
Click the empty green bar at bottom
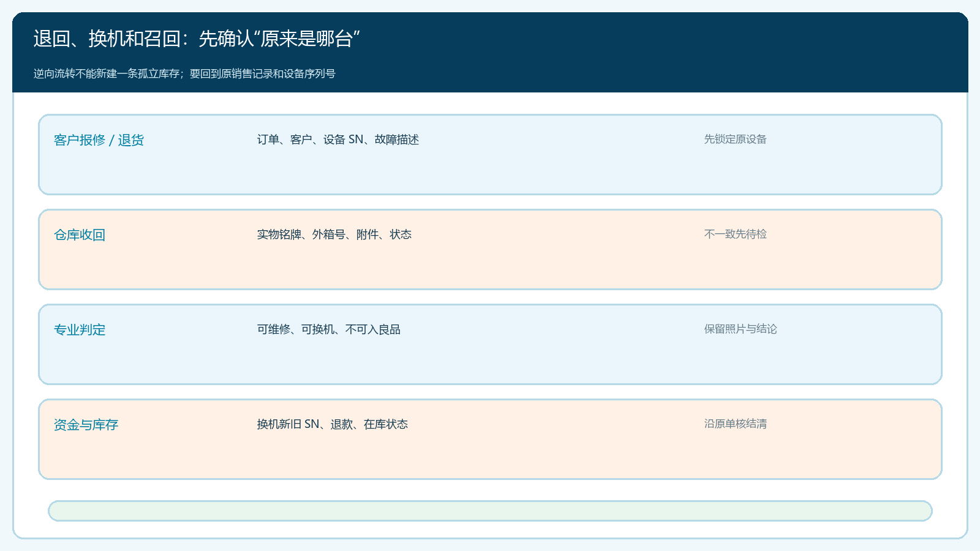pyautogui.click(x=490, y=511)
